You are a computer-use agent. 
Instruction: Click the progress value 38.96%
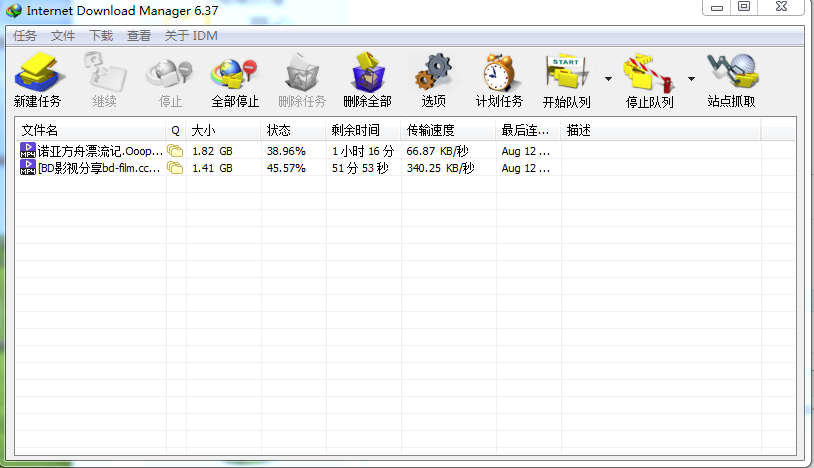click(x=286, y=151)
